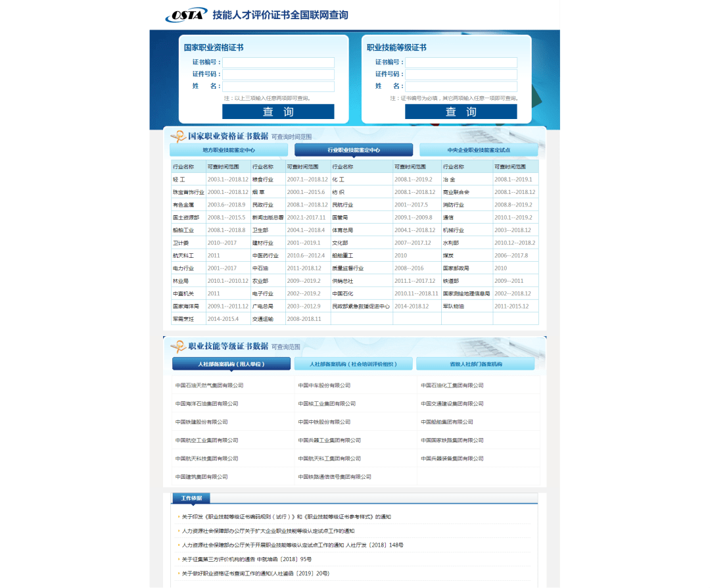Select 中国核工业集团有限公司 entry
Viewport: 710px width, 588px height.
point(327,404)
